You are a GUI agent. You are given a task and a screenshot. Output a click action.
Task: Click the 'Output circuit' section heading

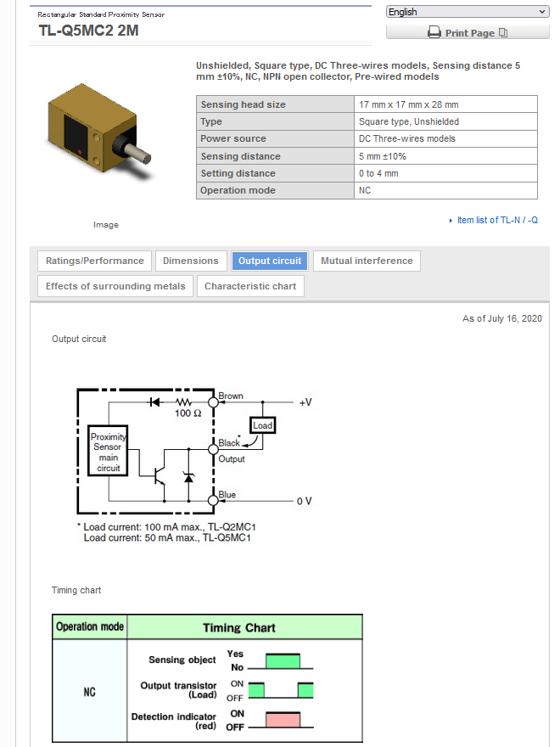(x=79, y=339)
